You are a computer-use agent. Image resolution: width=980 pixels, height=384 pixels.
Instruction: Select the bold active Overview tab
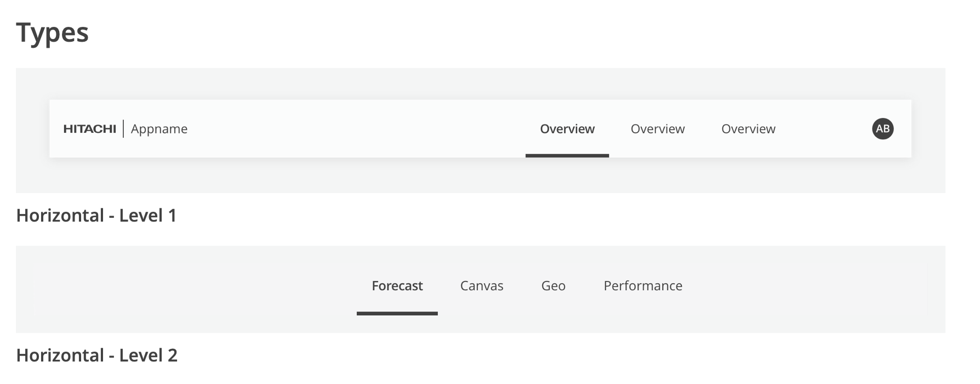pos(567,129)
